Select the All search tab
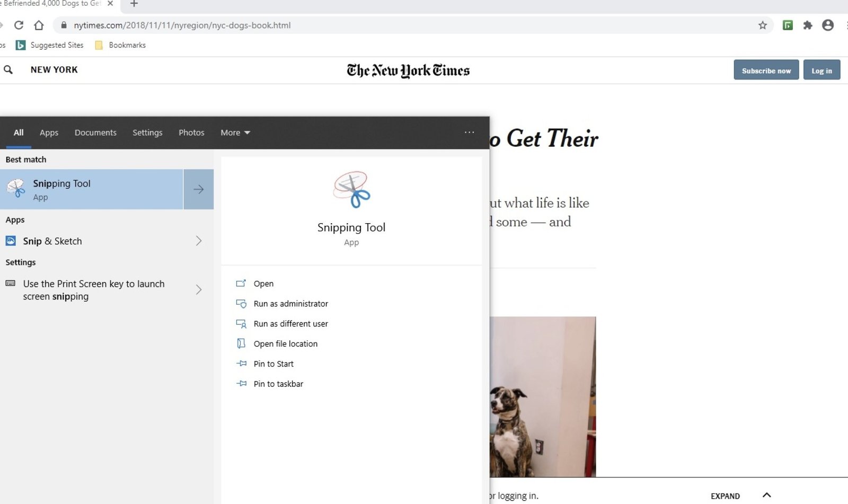 [19, 132]
